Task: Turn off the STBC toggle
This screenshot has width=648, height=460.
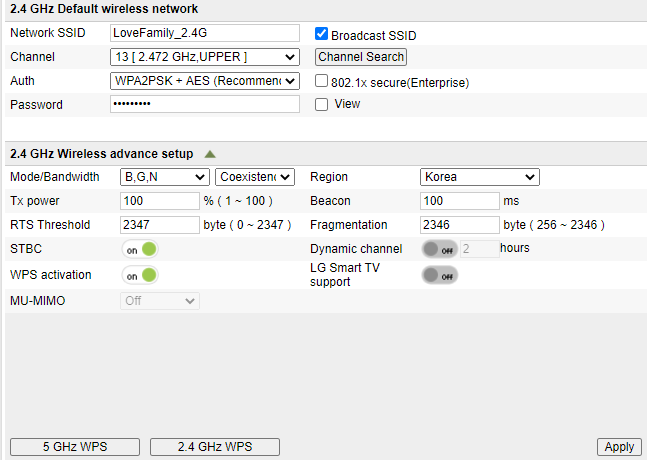Action: [x=140, y=249]
